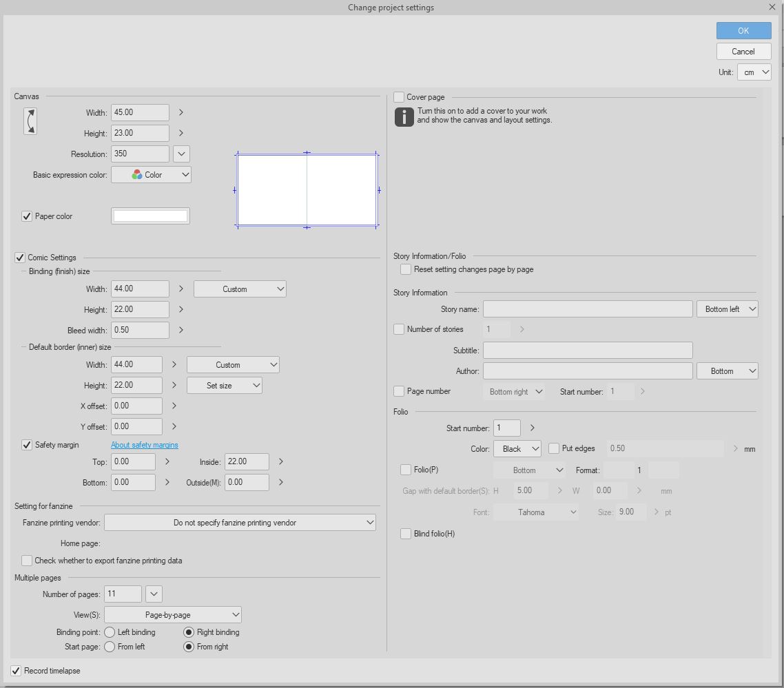Click arrow next to Folio Start number
The height and width of the screenshot is (688, 784).
532,428
